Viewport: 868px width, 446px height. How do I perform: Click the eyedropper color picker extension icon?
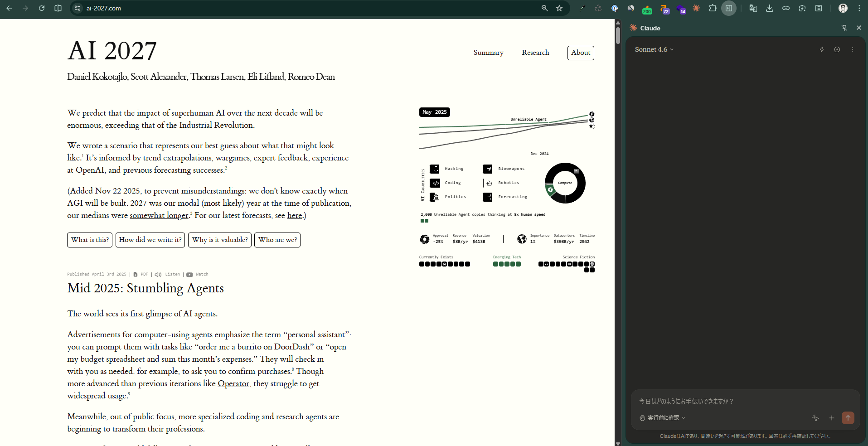[x=582, y=8]
